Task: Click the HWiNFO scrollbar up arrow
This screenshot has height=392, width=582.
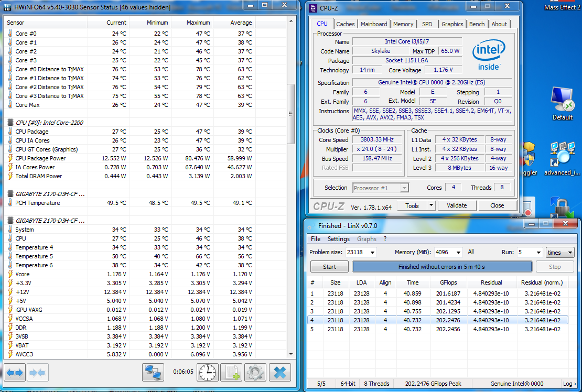Action: click(291, 21)
